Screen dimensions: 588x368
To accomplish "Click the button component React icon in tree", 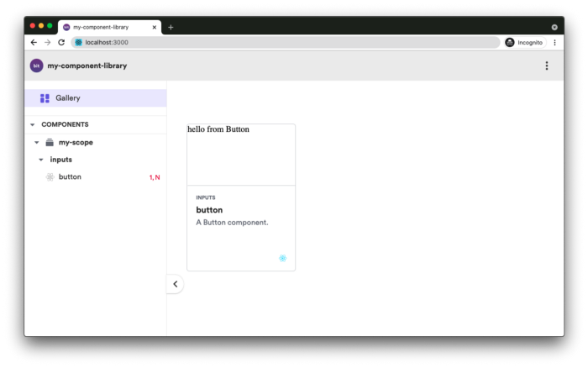I will pyautogui.click(x=50, y=177).
